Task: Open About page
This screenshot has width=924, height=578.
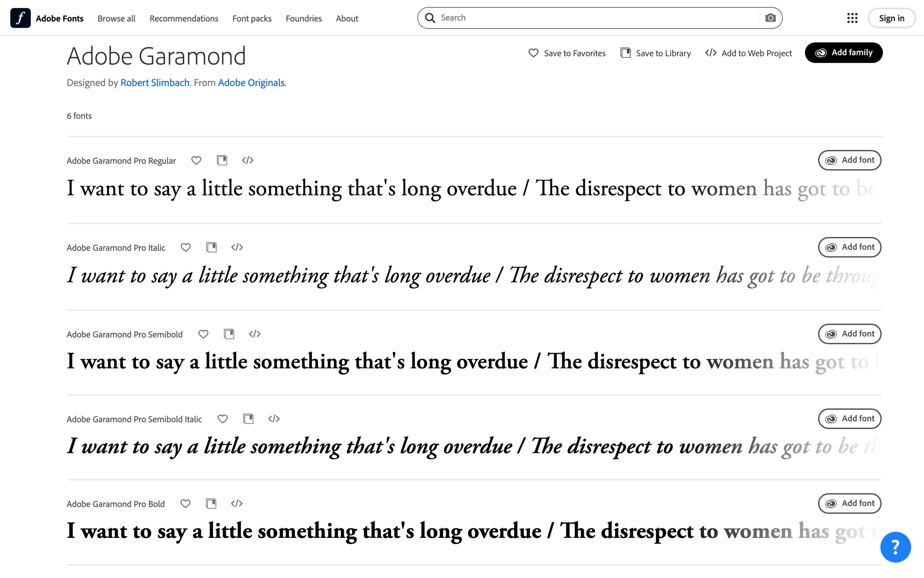Action: [347, 18]
